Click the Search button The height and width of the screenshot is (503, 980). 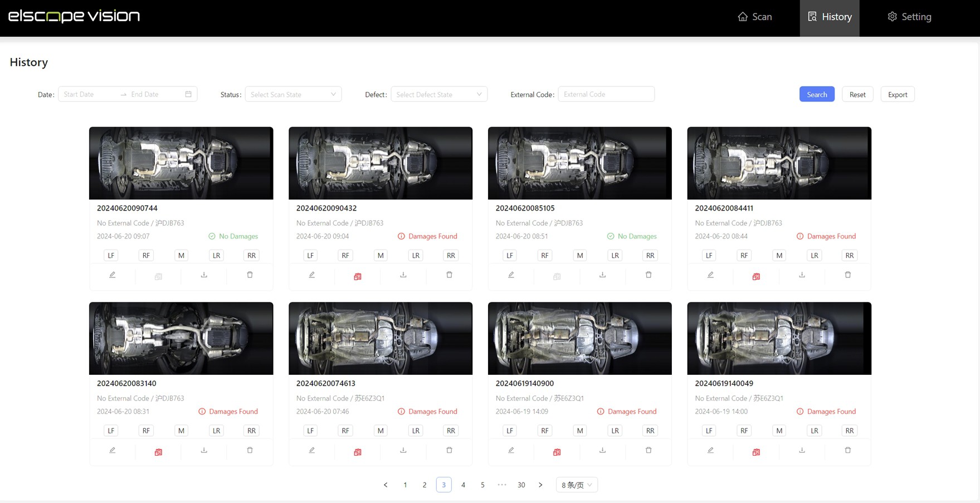click(817, 94)
